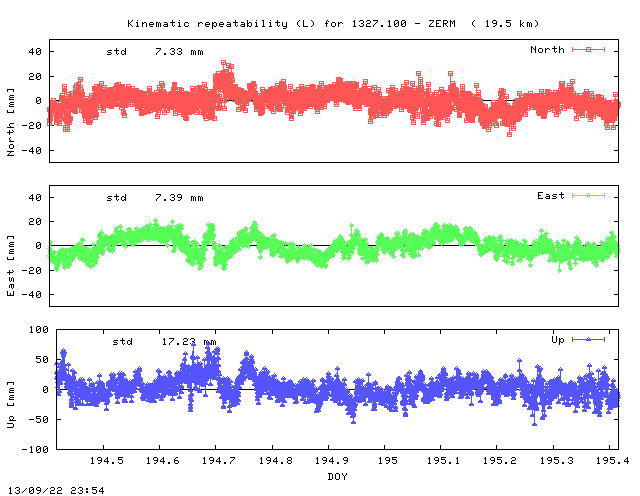The image size is (640, 496).
Task: Click the -100 tick on Up axis
Action: pos(35,449)
